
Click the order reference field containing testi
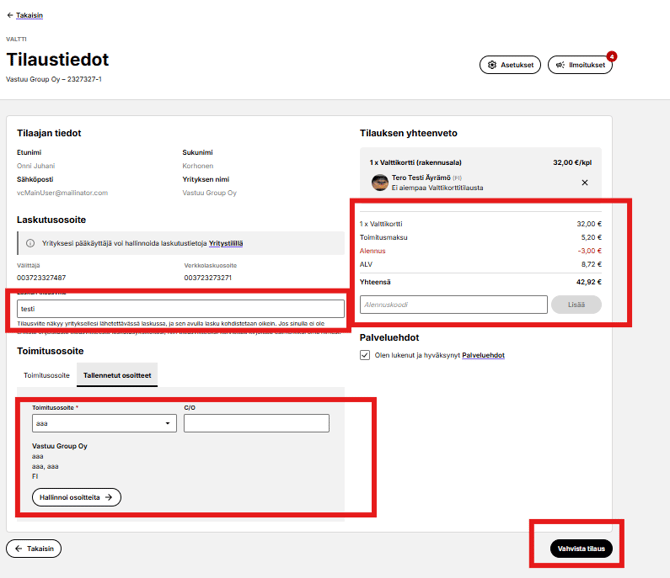pyautogui.click(x=181, y=308)
